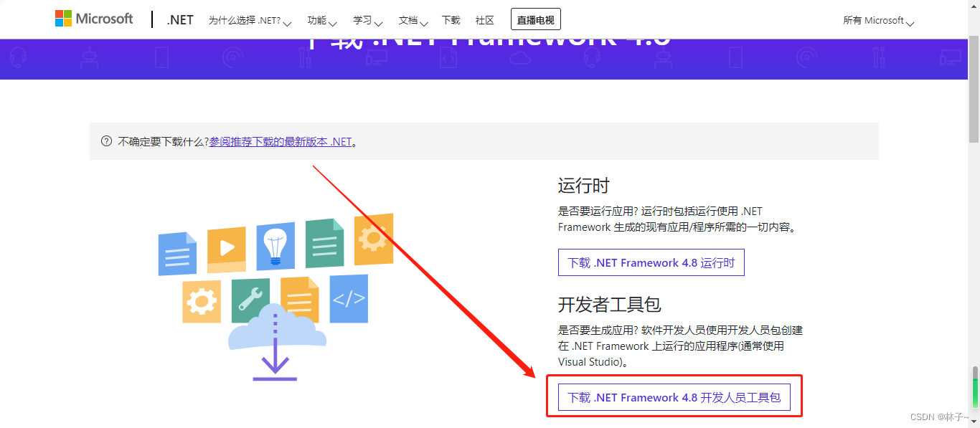The height and width of the screenshot is (428, 980).
Task: Click the cloud download illustration
Action: click(275, 342)
